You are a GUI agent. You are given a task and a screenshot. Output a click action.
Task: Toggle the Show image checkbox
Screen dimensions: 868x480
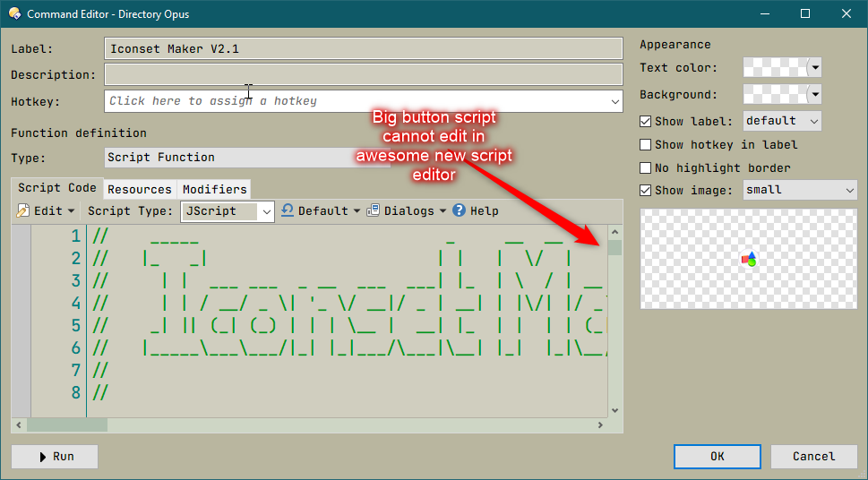point(646,191)
